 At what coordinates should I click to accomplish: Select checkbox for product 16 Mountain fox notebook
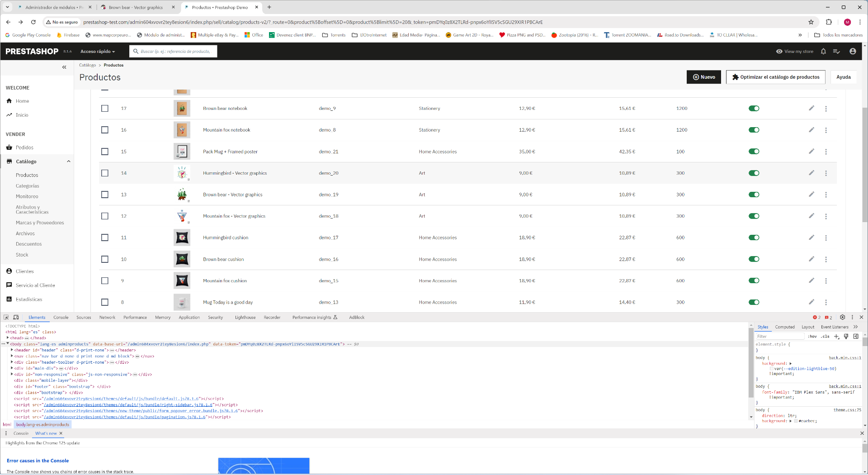[105, 130]
